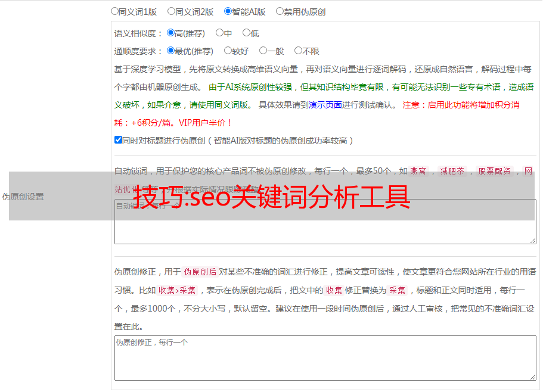Open the 演示页面 link

325,105
